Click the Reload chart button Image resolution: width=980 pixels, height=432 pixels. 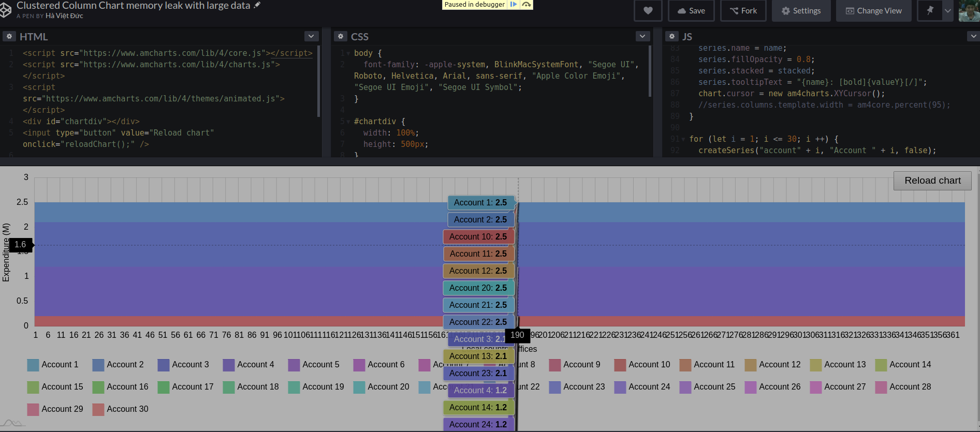pos(932,181)
